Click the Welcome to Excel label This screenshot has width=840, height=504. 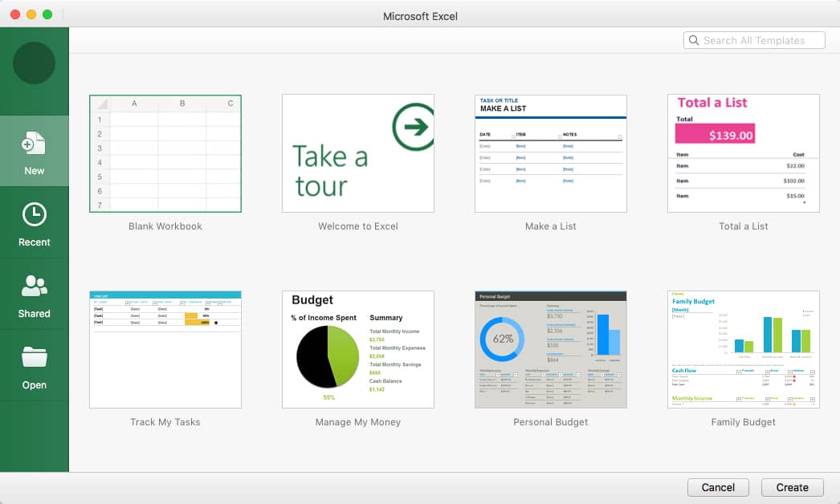coord(358,226)
